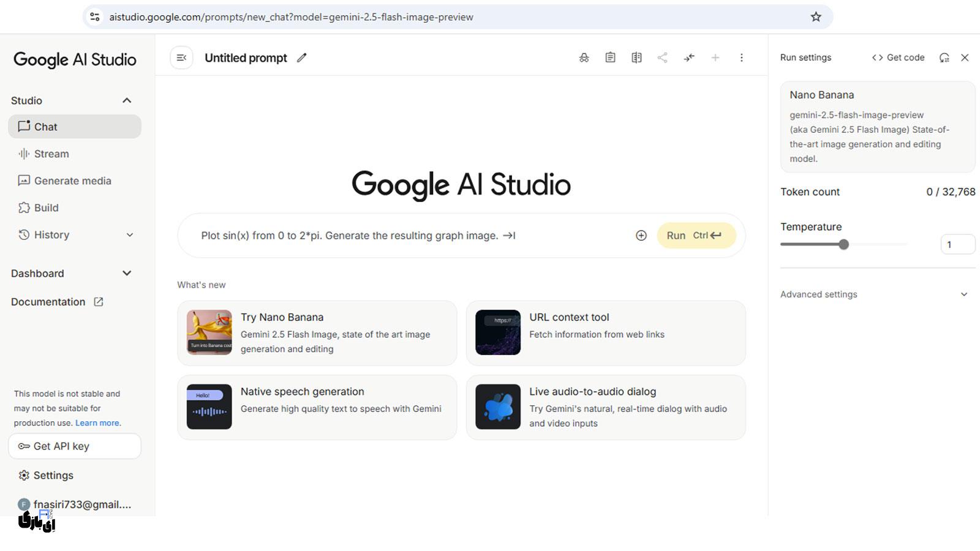Click the plus circle icon to insert media
Screen dimensions: 980x551
point(641,236)
